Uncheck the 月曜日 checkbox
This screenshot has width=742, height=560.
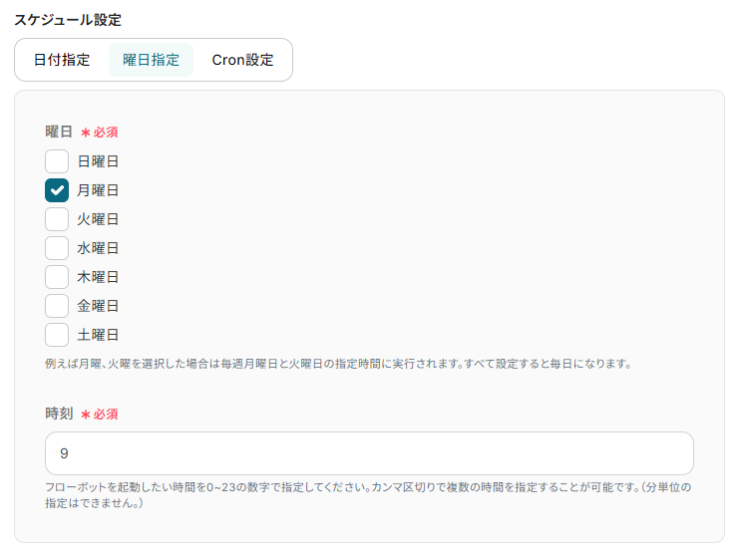pyautogui.click(x=57, y=190)
